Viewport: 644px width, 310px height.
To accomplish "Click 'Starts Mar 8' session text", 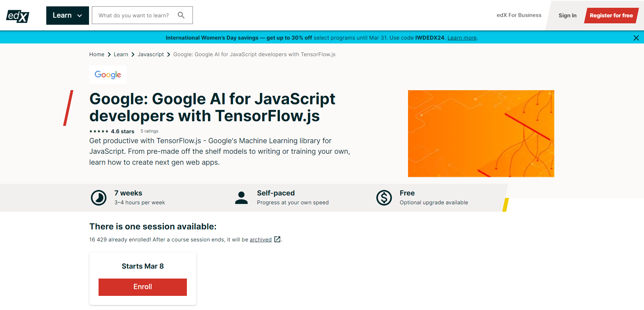I will (x=143, y=266).
